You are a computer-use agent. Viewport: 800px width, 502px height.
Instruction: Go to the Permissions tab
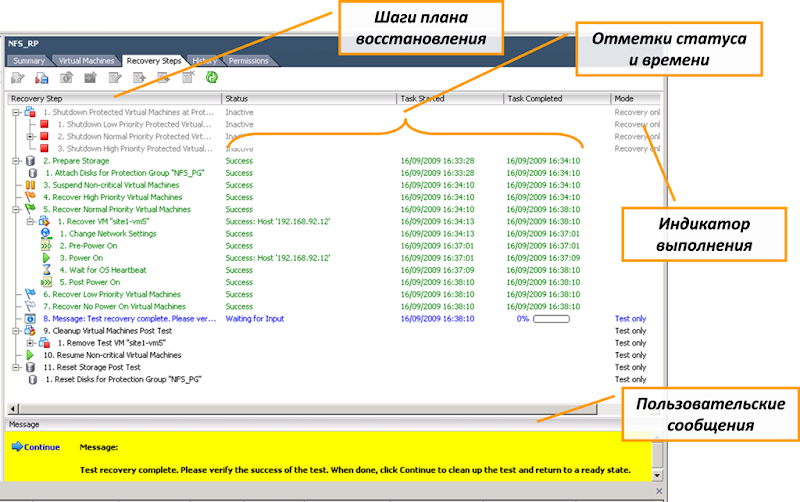248,61
